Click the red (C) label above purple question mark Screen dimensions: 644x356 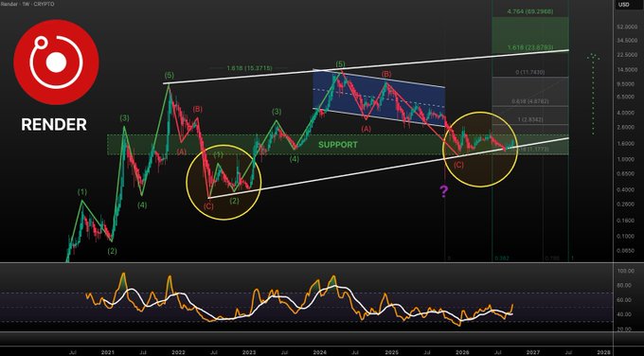coord(458,165)
